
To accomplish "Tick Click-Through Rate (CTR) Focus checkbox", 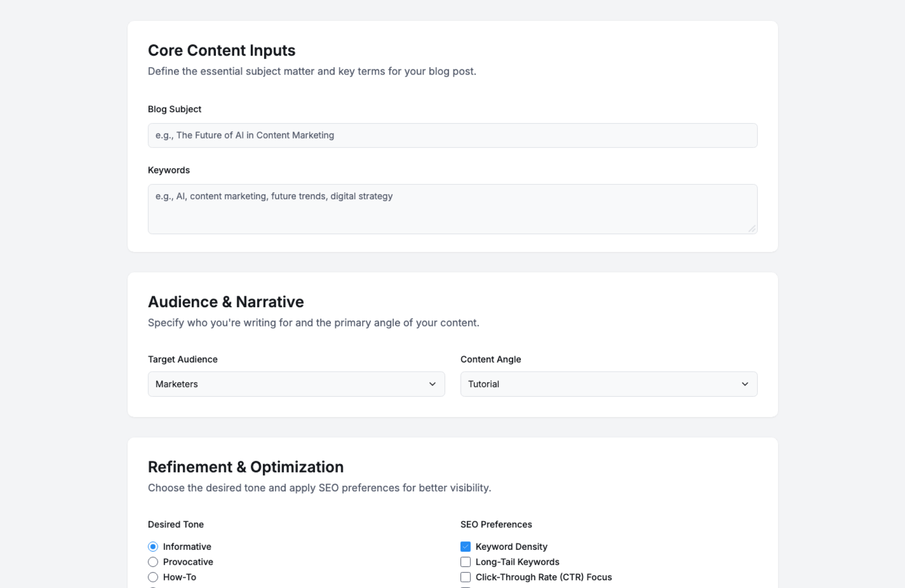I will 465,577.
